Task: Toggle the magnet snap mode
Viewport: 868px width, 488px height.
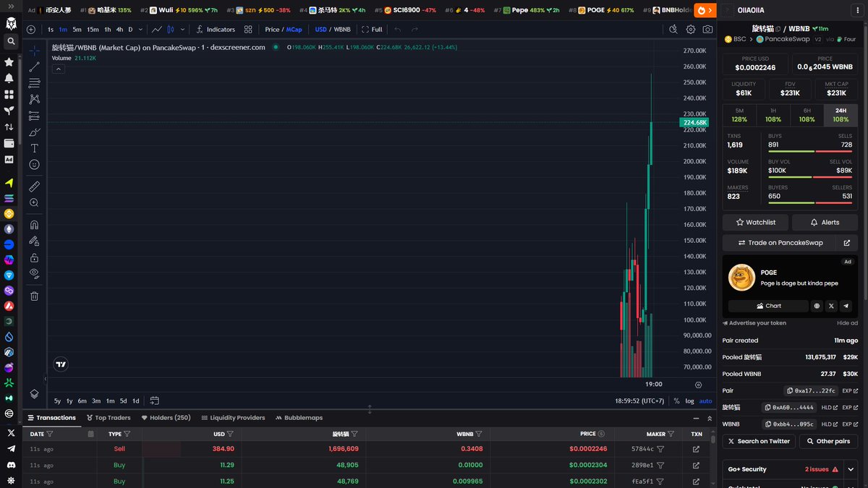Action: 34,225
